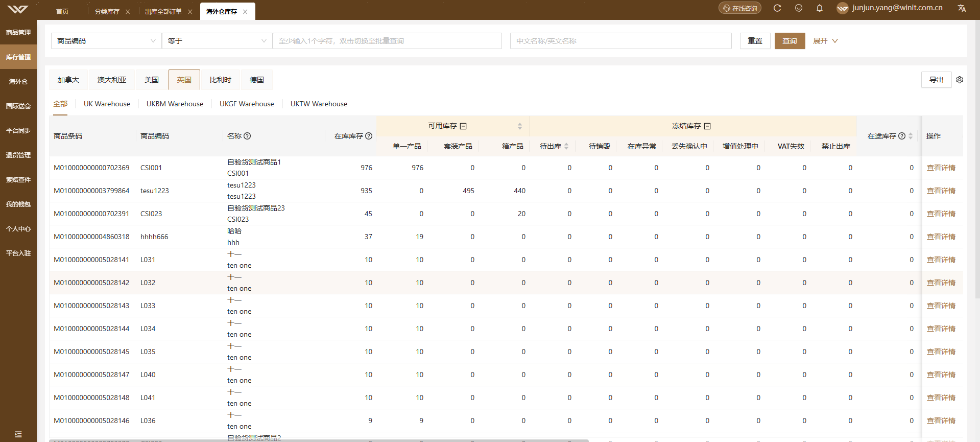View details for tesu1223 row
Image resolution: width=980 pixels, height=442 pixels.
[x=941, y=191]
